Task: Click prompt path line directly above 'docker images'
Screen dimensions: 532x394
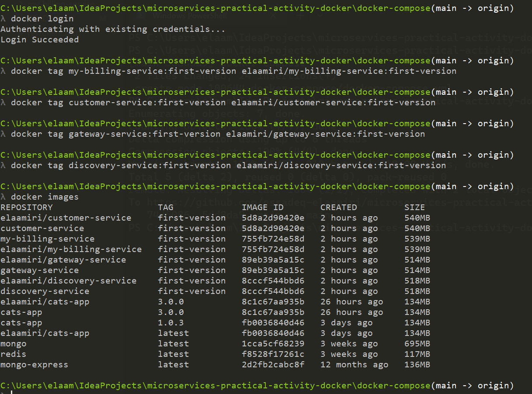Action: tap(257, 187)
